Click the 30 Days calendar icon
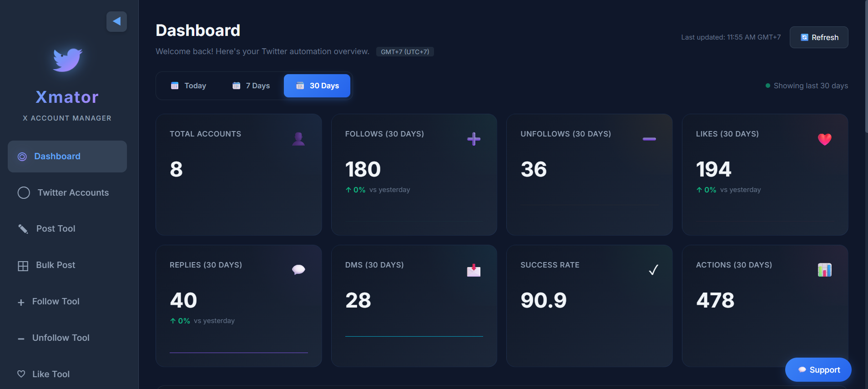Viewport: 868px width, 389px height. point(300,86)
